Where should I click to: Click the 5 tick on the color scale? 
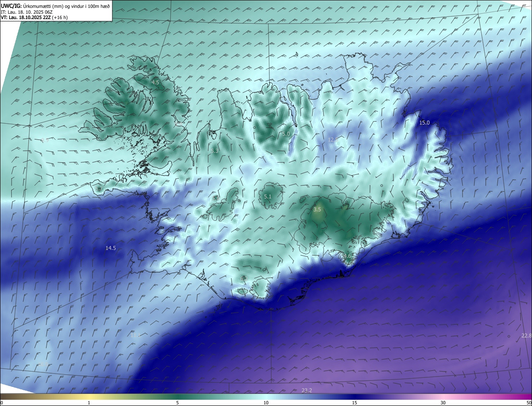(177, 403)
